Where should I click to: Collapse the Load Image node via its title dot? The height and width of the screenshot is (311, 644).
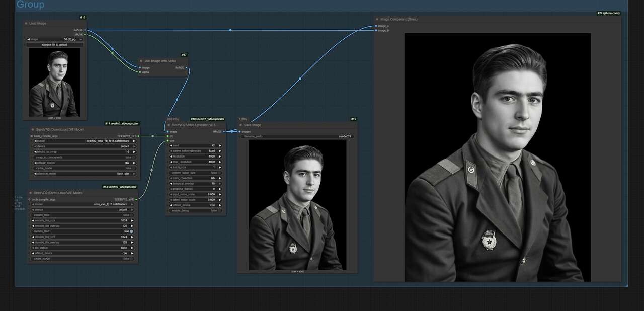[25, 23]
